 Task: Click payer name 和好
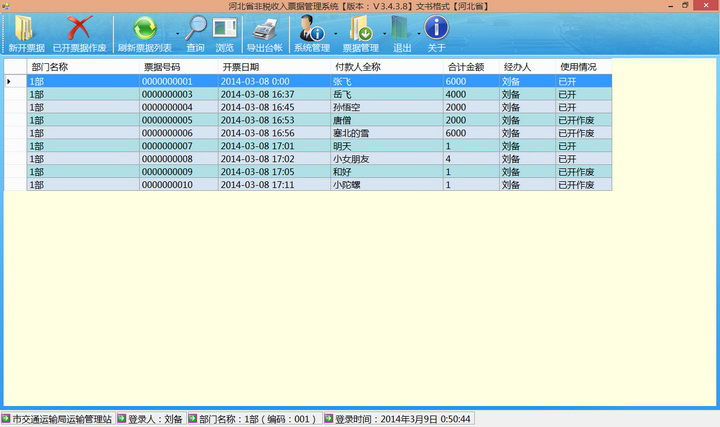pos(342,172)
